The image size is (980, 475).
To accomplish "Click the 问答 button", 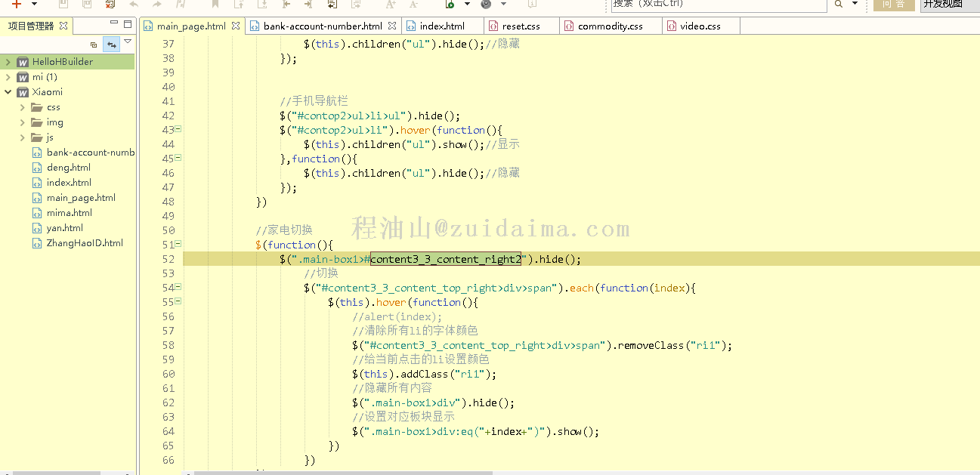I will click(x=893, y=4).
